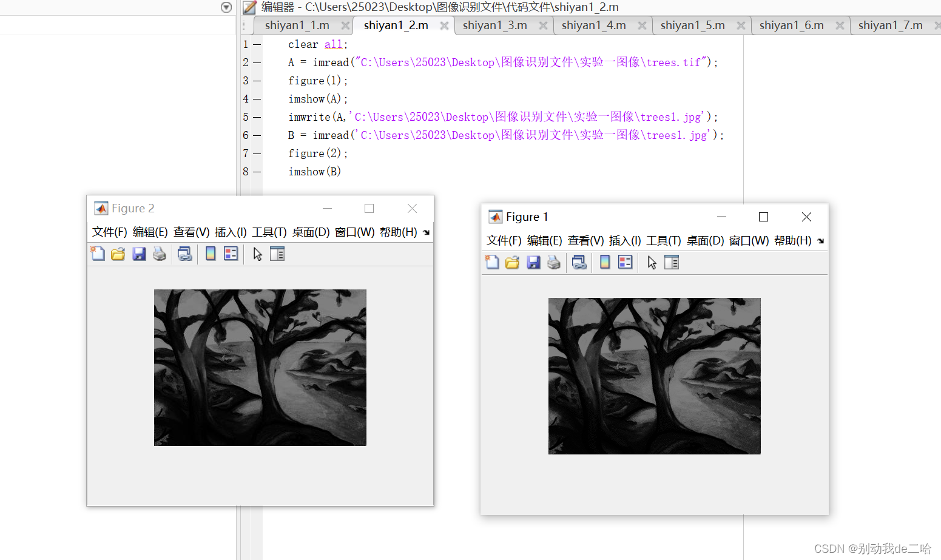
Task: Click Save icon in Figure 1 toolbar
Action: tap(533, 262)
